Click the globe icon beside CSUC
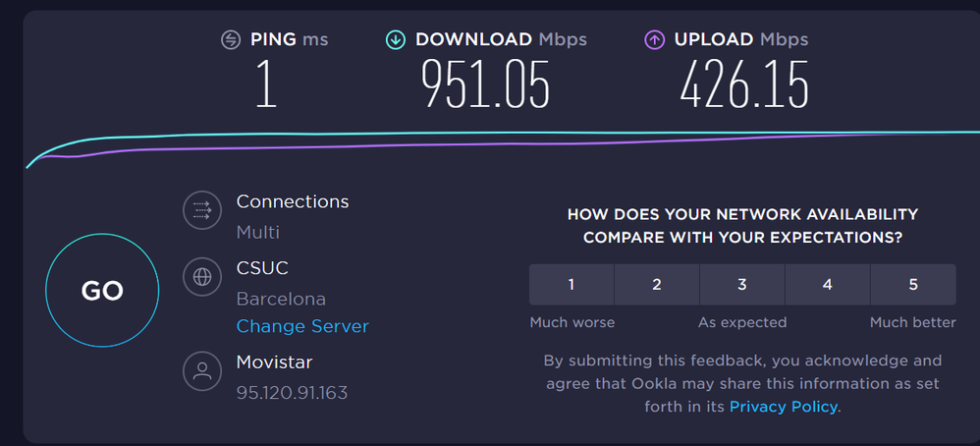The image size is (980, 446). click(x=202, y=277)
